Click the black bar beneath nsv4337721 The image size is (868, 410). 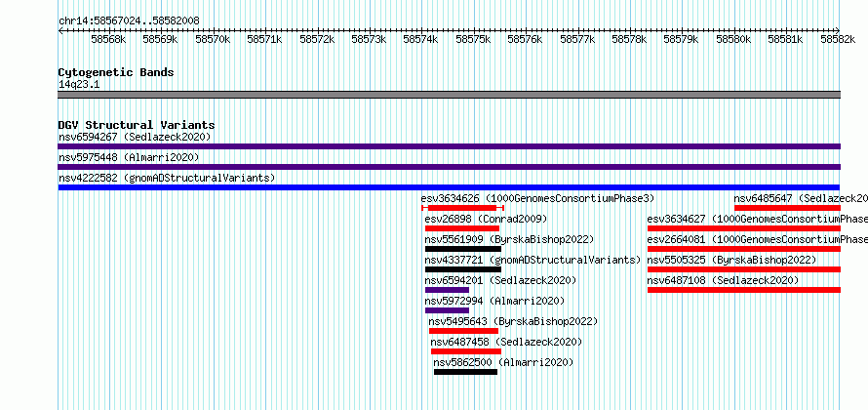pos(463,269)
